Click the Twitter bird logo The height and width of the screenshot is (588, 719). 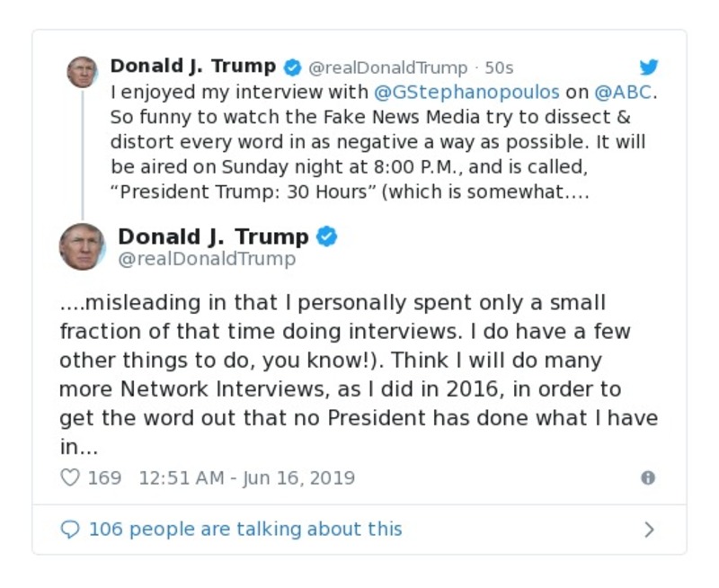click(649, 67)
